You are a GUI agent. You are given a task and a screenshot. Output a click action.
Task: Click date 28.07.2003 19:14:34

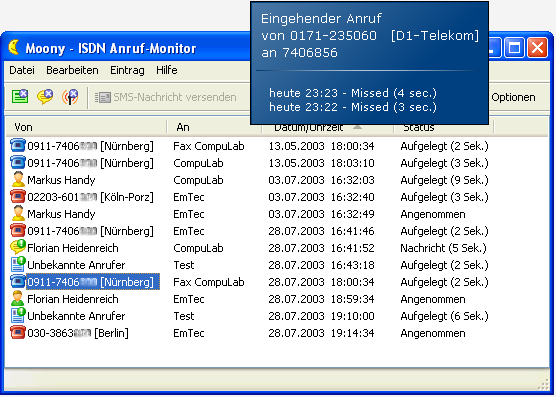[x=321, y=333]
